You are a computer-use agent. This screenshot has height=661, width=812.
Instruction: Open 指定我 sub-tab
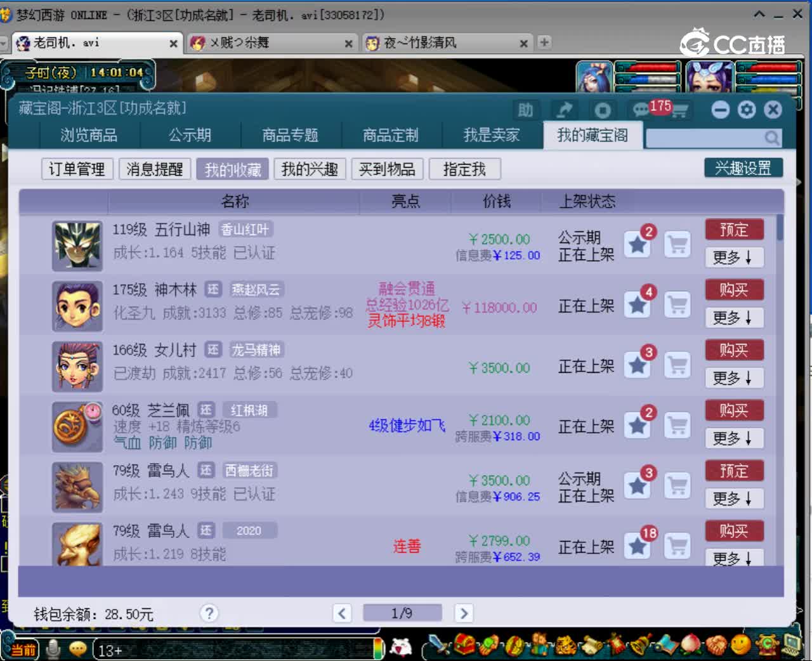[x=464, y=169]
